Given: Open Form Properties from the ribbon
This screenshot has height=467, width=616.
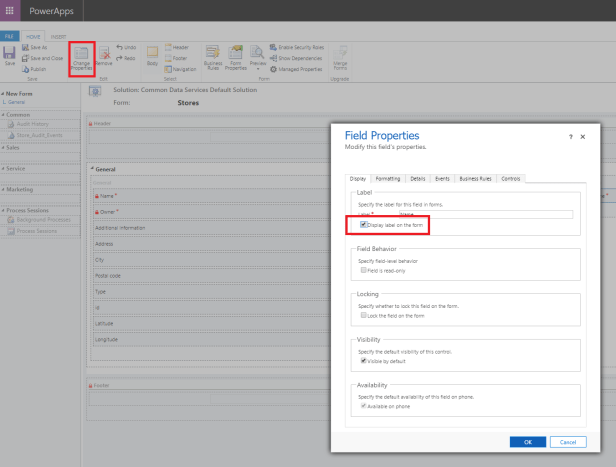Looking at the screenshot, I should 236,58.
